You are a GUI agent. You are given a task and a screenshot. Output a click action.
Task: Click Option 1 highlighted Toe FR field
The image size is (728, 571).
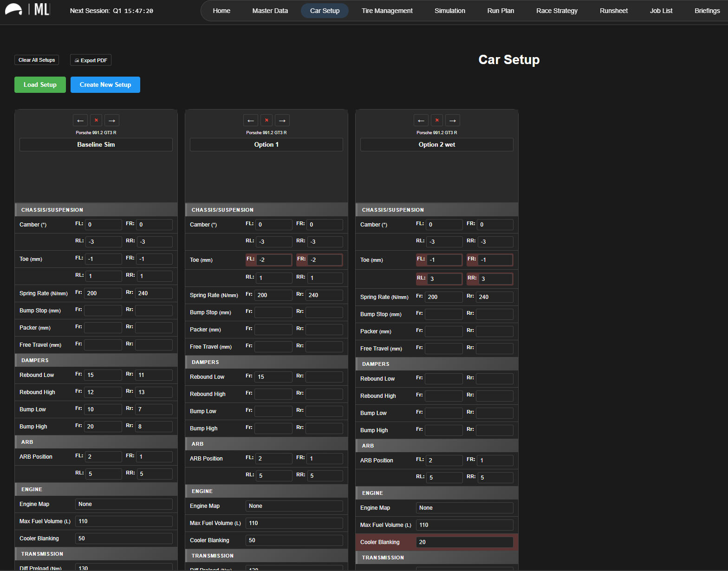325,260
